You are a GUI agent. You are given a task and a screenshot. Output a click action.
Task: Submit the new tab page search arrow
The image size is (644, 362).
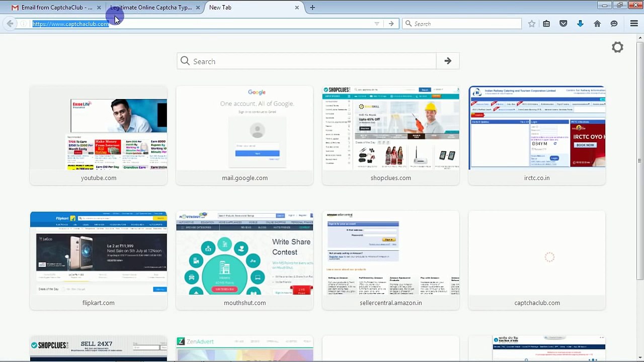(x=448, y=61)
